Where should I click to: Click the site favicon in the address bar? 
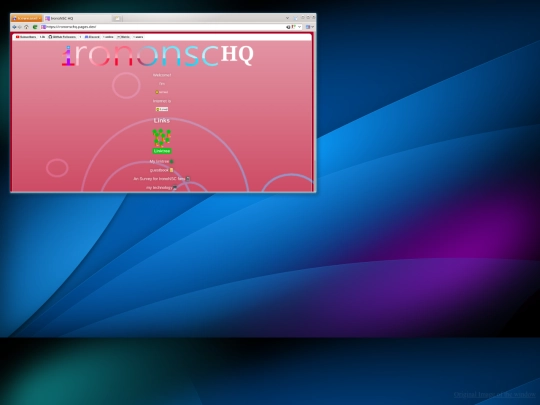pyautogui.click(x=43, y=27)
